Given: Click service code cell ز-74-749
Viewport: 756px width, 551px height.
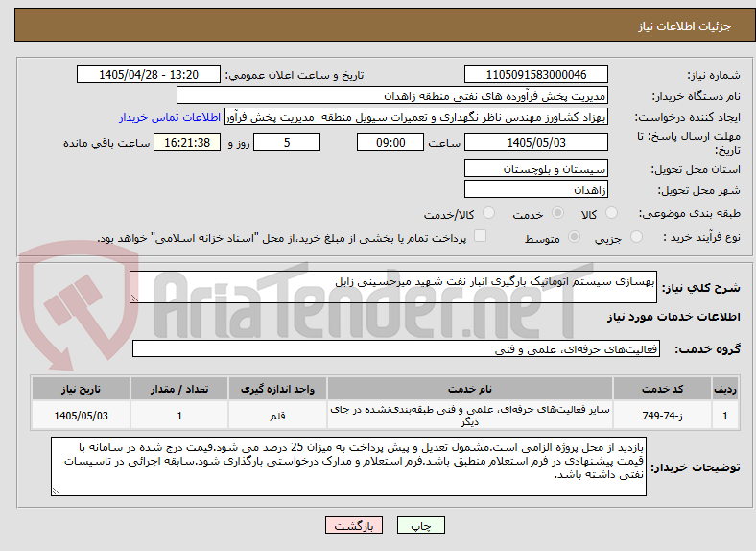Looking at the screenshot, I should tap(663, 416).
